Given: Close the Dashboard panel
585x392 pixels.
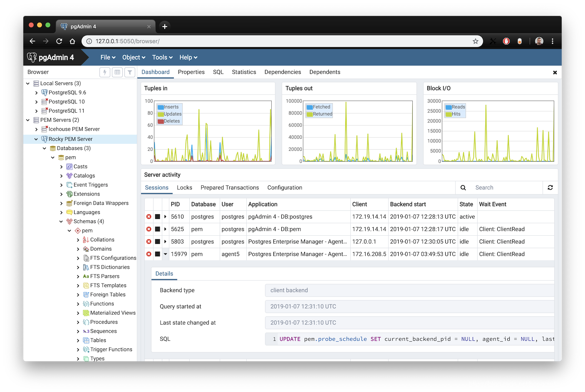Looking at the screenshot, I should (x=555, y=72).
